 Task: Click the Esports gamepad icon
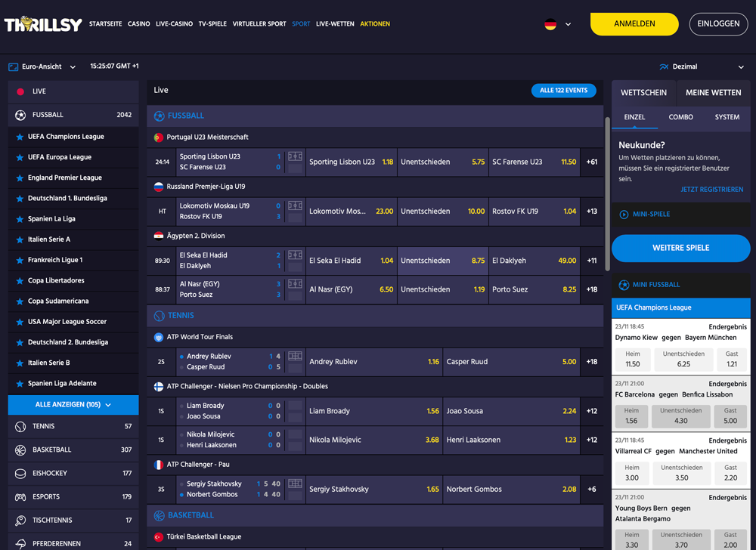point(20,496)
